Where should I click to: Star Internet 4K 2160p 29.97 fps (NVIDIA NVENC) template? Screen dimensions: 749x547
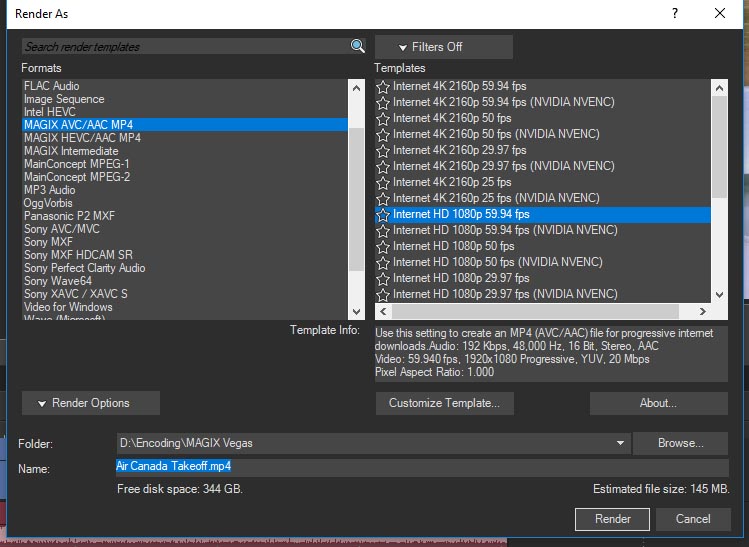[x=383, y=166]
